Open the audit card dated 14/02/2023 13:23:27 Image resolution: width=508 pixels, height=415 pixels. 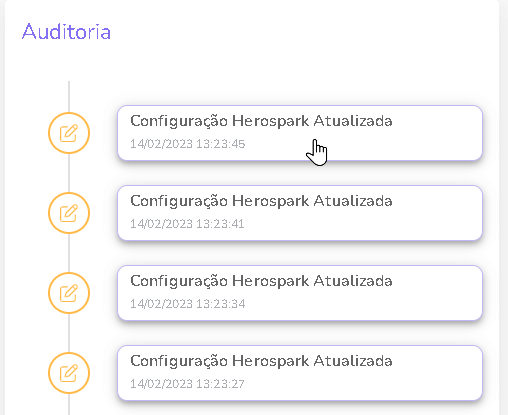click(300, 373)
